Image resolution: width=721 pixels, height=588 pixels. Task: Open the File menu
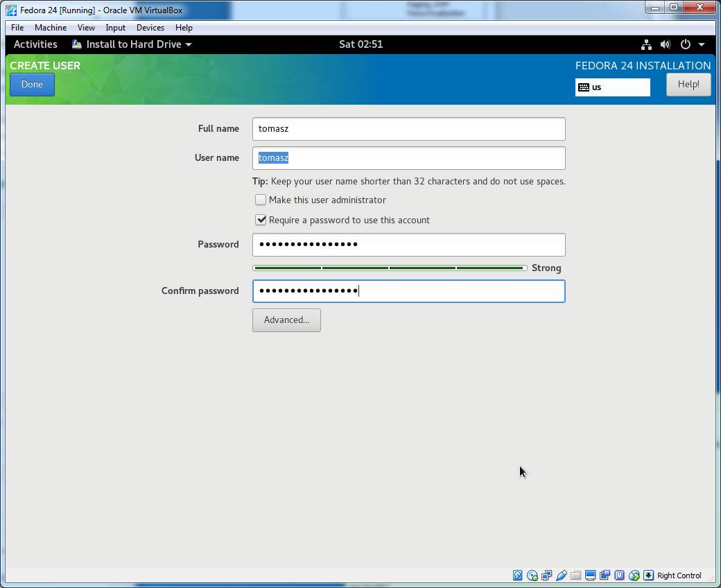coord(17,28)
